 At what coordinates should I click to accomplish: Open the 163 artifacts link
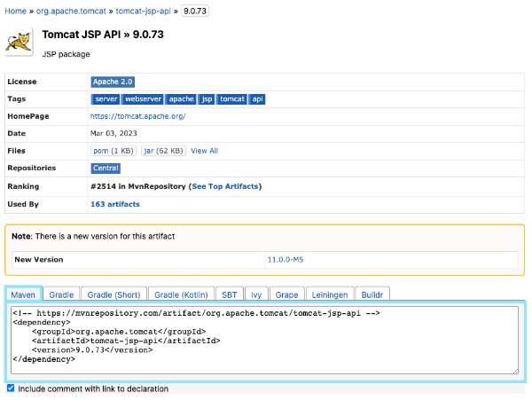pyautogui.click(x=115, y=204)
